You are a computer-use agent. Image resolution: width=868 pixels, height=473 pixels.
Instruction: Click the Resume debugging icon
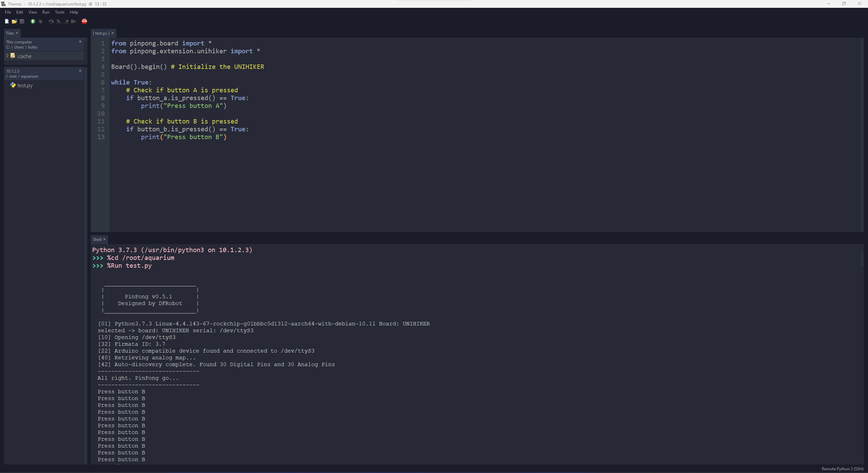(x=74, y=21)
